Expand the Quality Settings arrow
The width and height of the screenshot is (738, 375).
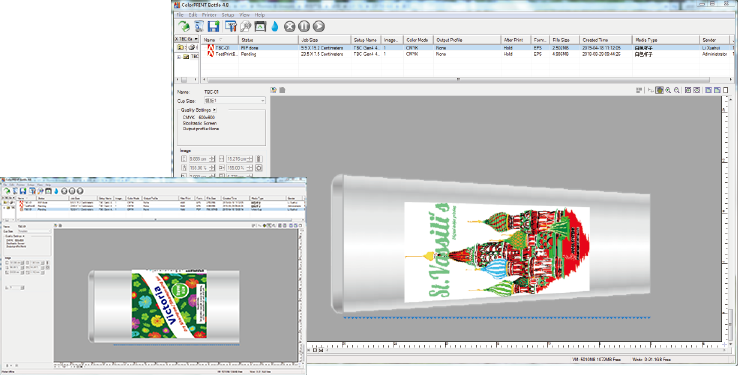(x=214, y=110)
